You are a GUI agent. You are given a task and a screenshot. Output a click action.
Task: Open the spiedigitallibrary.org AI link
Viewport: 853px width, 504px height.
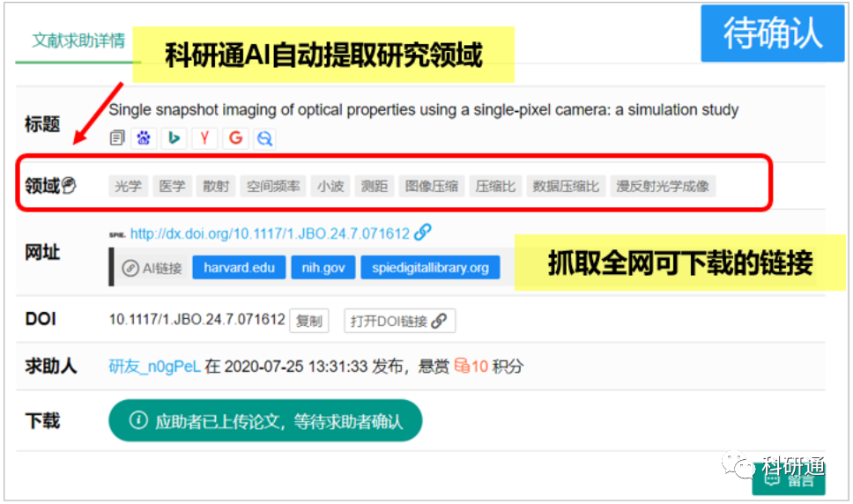pyautogui.click(x=430, y=268)
